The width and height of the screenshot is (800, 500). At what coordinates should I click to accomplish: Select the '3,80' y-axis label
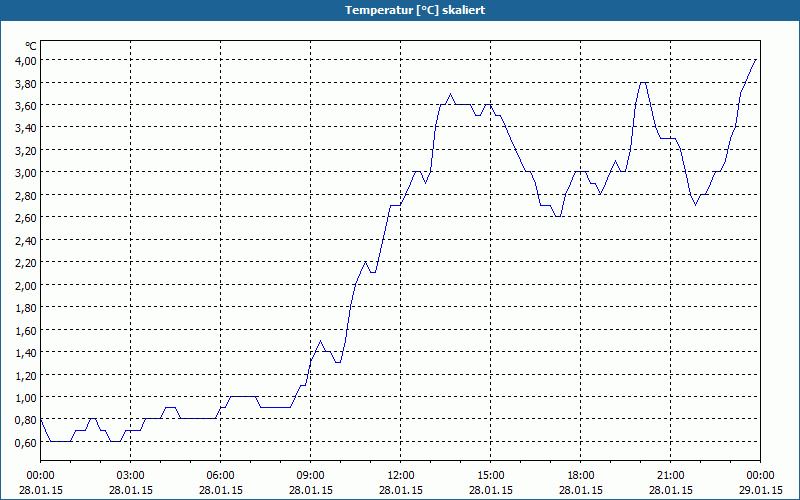pyautogui.click(x=26, y=83)
